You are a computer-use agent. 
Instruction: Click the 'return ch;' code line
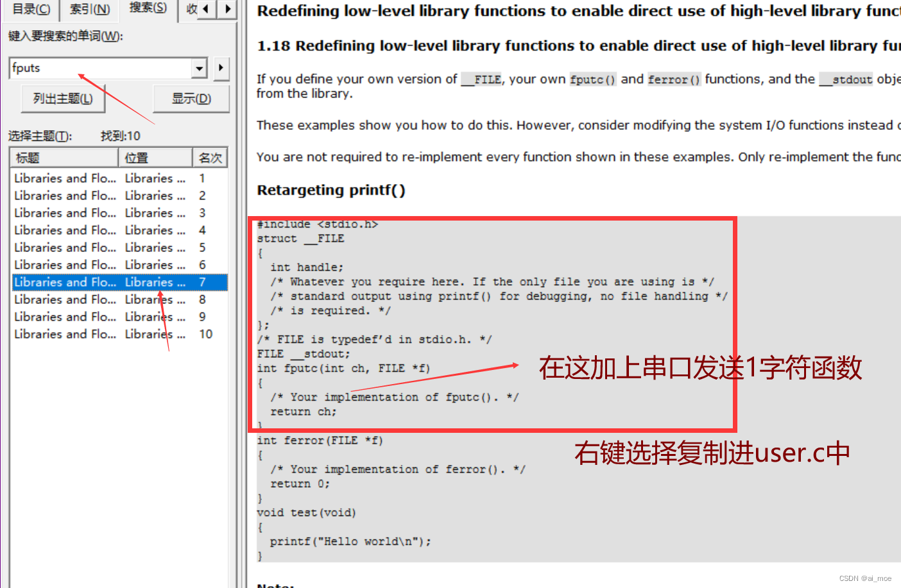[x=304, y=412]
